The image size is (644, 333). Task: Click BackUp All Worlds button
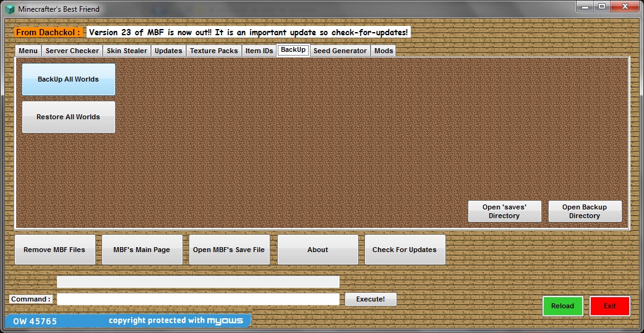(x=68, y=79)
